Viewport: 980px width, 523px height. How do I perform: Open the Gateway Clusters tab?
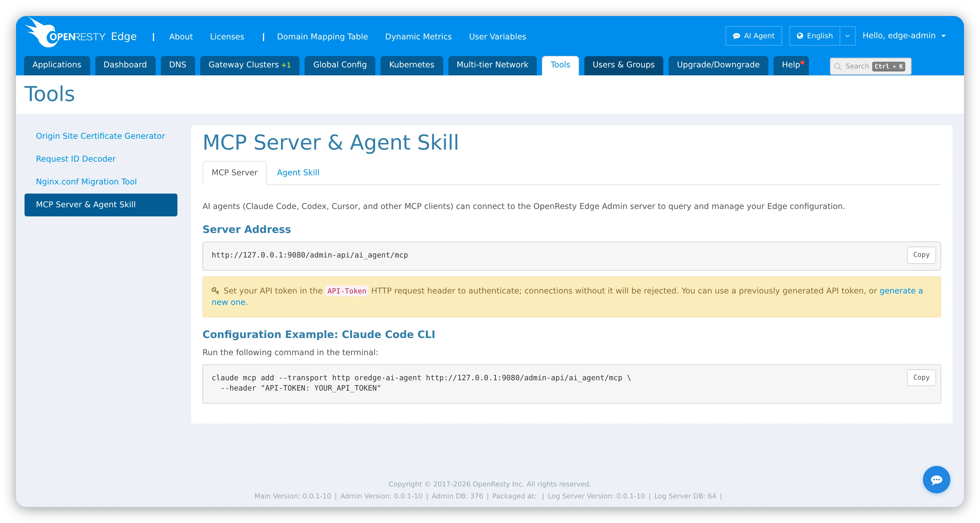pyautogui.click(x=249, y=65)
